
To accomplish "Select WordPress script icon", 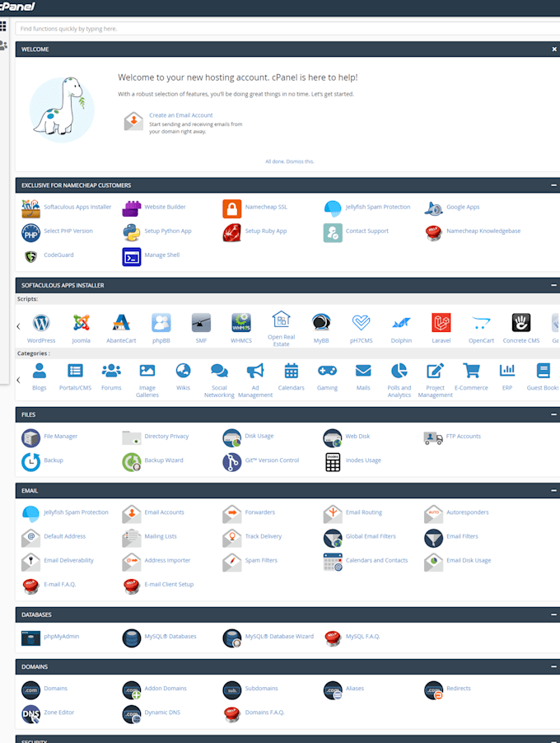I will [x=41, y=323].
